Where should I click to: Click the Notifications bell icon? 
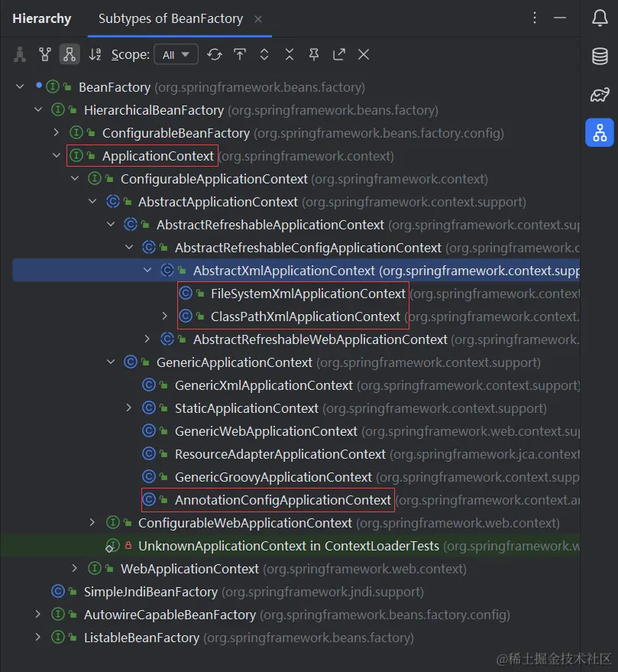click(x=600, y=18)
